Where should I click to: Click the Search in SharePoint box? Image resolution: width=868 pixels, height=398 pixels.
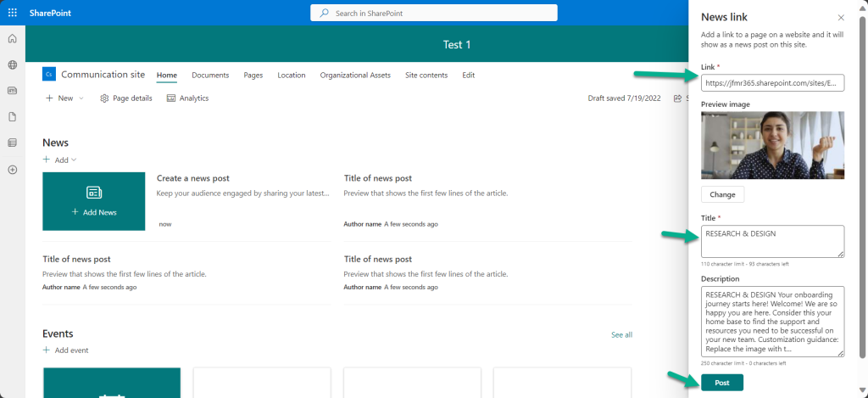[x=434, y=13]
